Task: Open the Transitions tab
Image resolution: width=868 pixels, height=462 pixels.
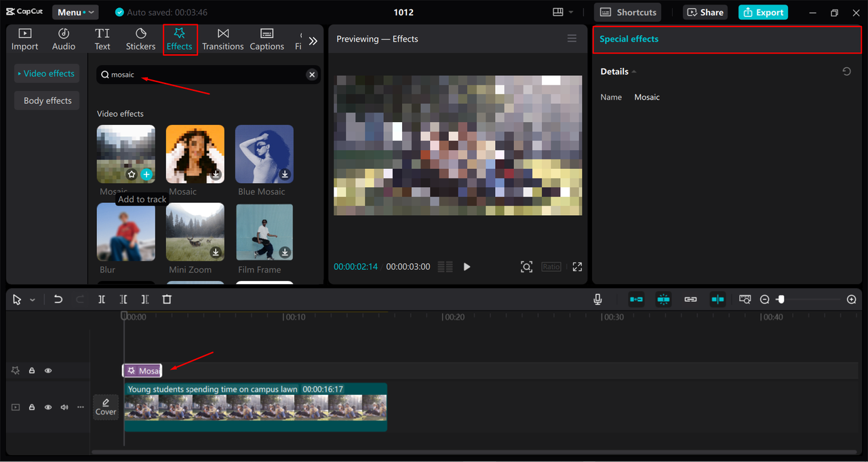Action: 222,40
